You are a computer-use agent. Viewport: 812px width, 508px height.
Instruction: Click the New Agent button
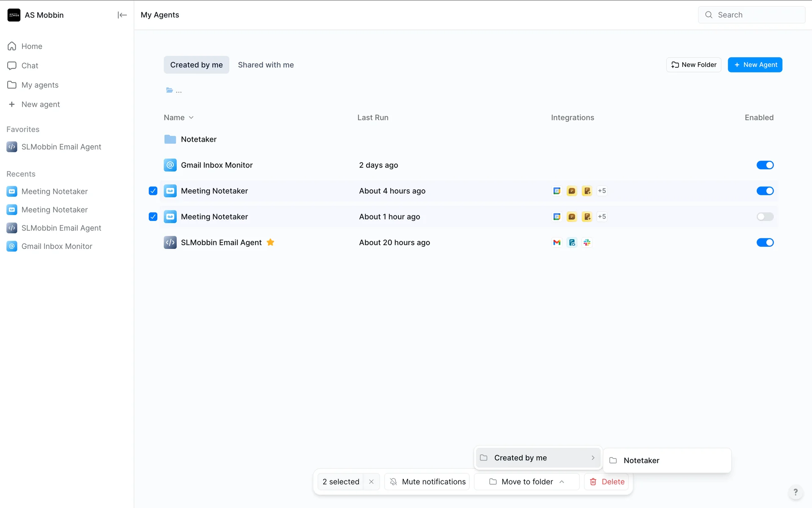(x=755, y=65)
